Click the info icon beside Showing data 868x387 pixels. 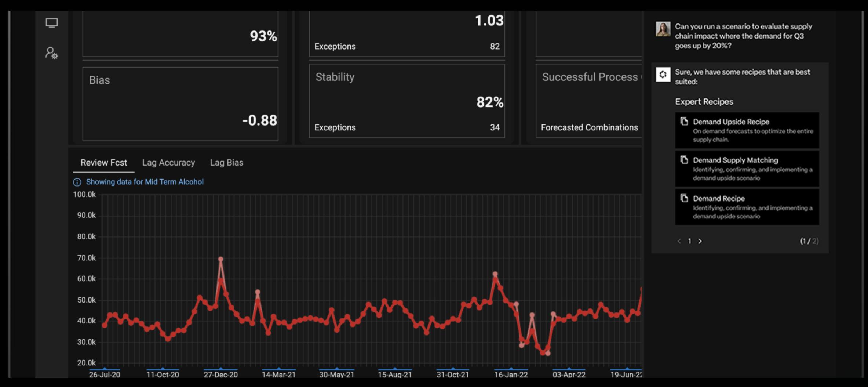pyautogui.click(x=77, y=182)
